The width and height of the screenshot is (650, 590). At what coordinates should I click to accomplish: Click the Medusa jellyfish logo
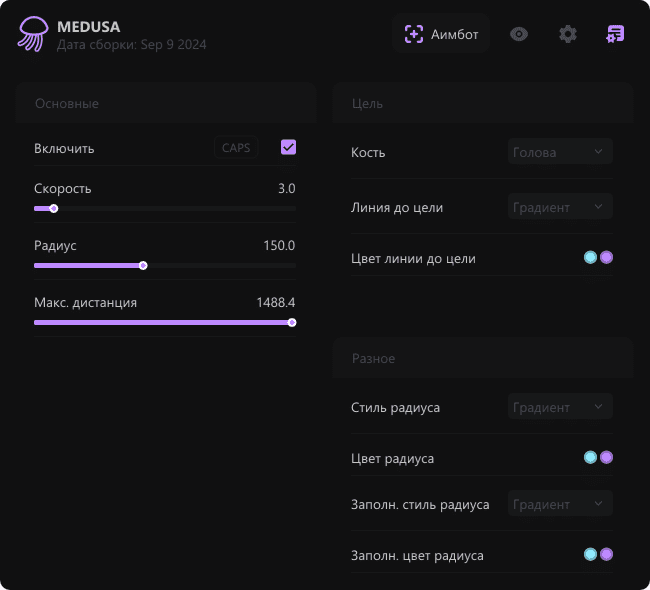click(32, 34)
